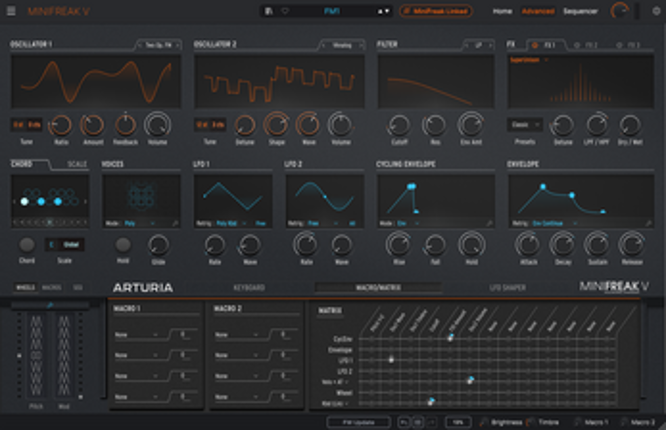
Task: Toggle the Voices Hold button
Action: [123, 245]
